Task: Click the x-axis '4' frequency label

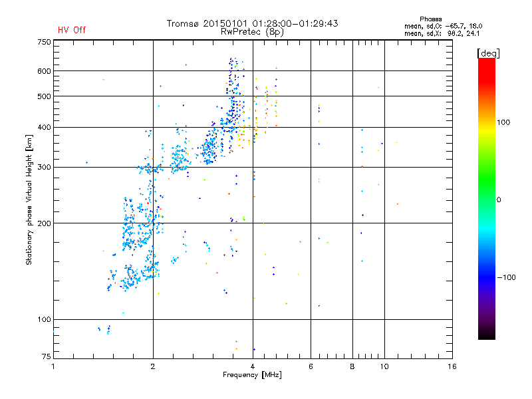Action: coord(253,366)
